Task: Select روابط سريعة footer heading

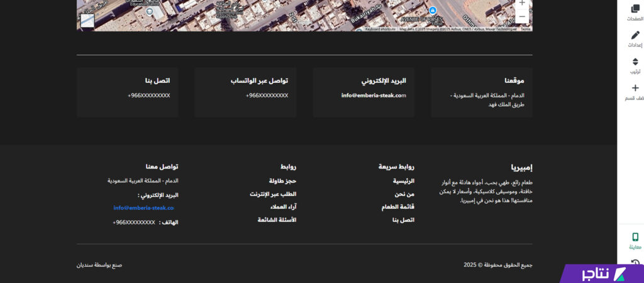Action: click(x=396, y=167)
